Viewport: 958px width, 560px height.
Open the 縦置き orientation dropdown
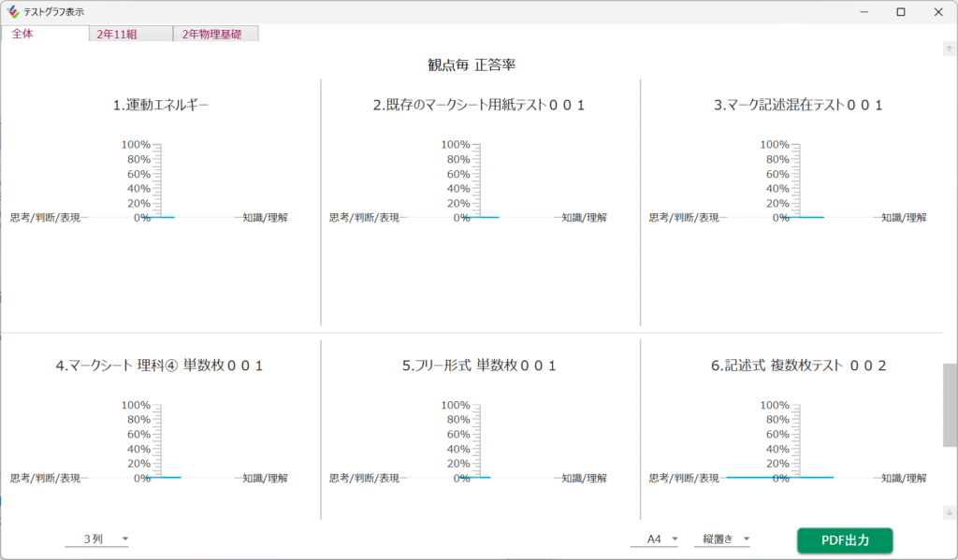(x=721, y=539)
